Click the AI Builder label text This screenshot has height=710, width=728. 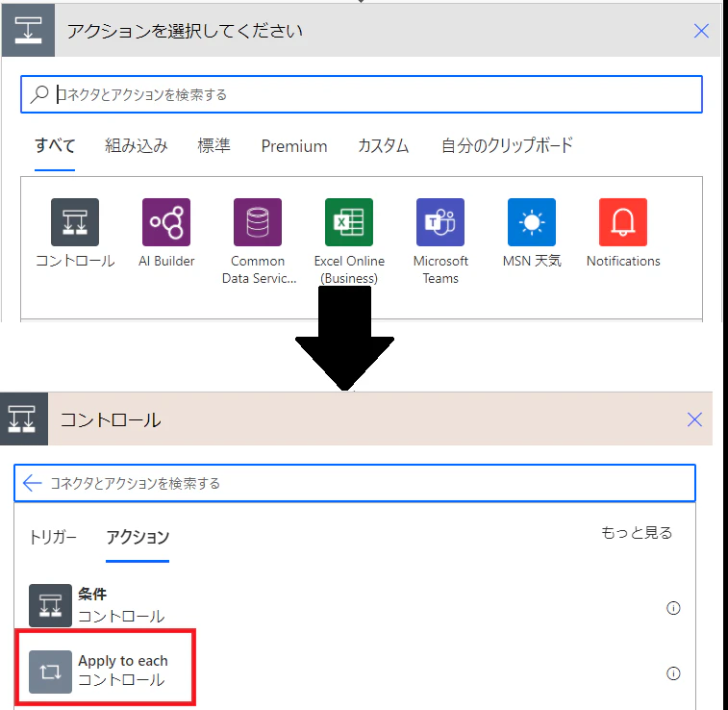(x=166, y=261)
